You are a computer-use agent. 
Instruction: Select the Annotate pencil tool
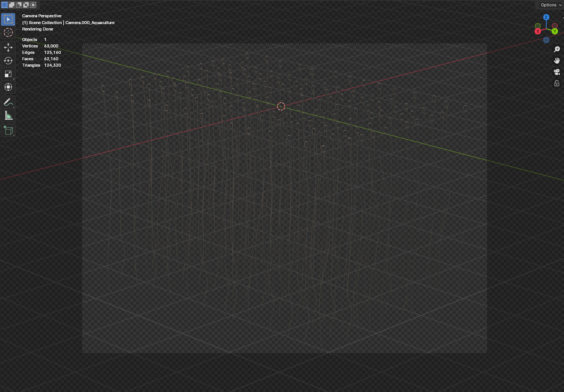[x=8, y=102]
